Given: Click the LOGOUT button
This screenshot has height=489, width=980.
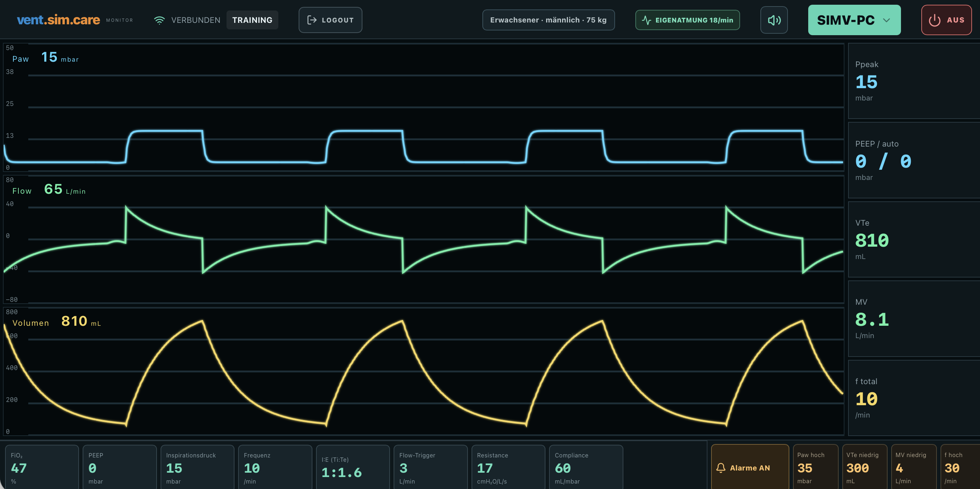Looking at the screenshot, I should coord(330,20).
